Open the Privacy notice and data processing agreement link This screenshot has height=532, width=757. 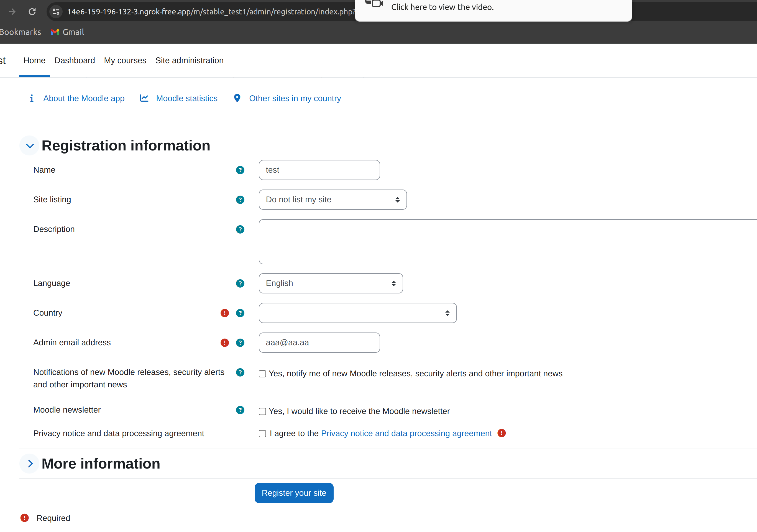point(406,433)
